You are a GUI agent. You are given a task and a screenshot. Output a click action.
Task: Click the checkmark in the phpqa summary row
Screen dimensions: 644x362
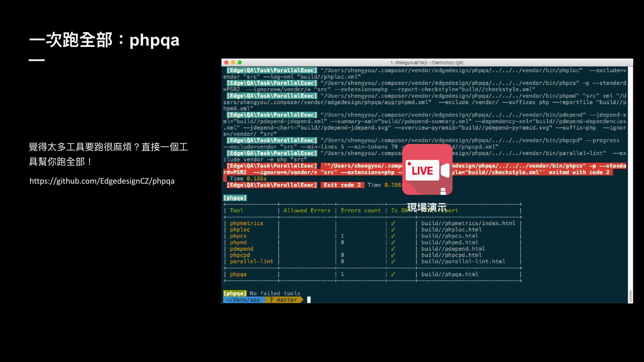pos(393,274)
